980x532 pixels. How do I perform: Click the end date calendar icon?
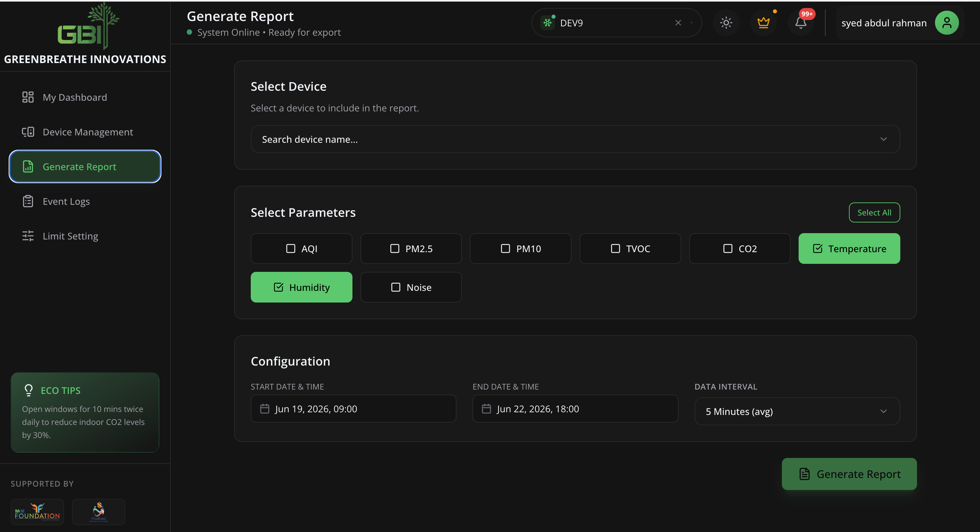click(x=486, y=408)
